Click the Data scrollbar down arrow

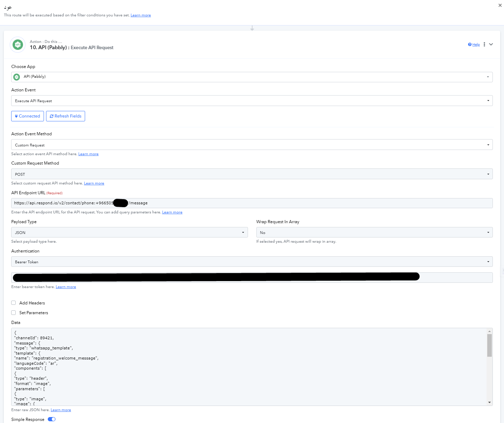[x=490, y=402]
